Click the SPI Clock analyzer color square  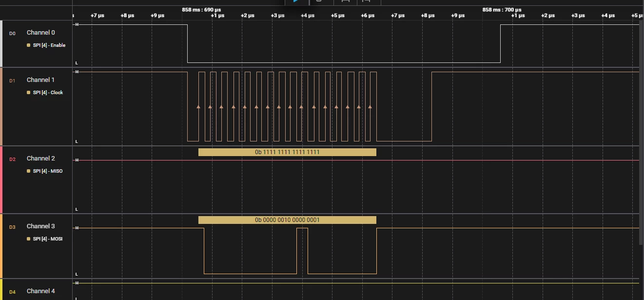[x=29, y=93]
